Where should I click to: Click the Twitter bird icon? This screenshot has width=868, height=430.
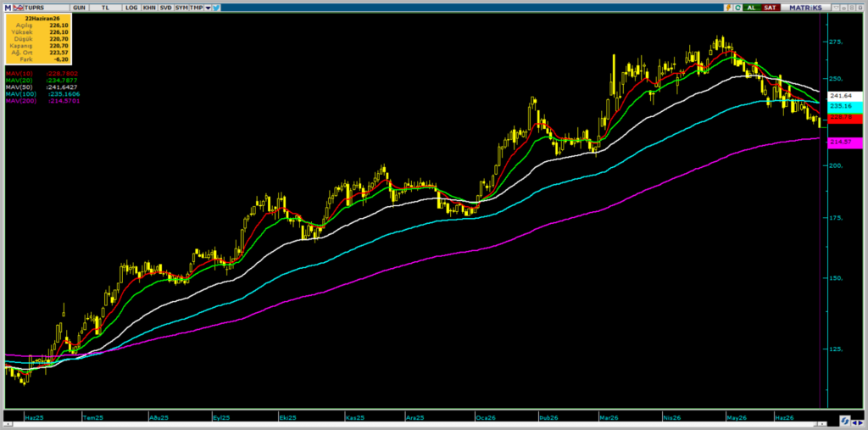tap(215, 8)
